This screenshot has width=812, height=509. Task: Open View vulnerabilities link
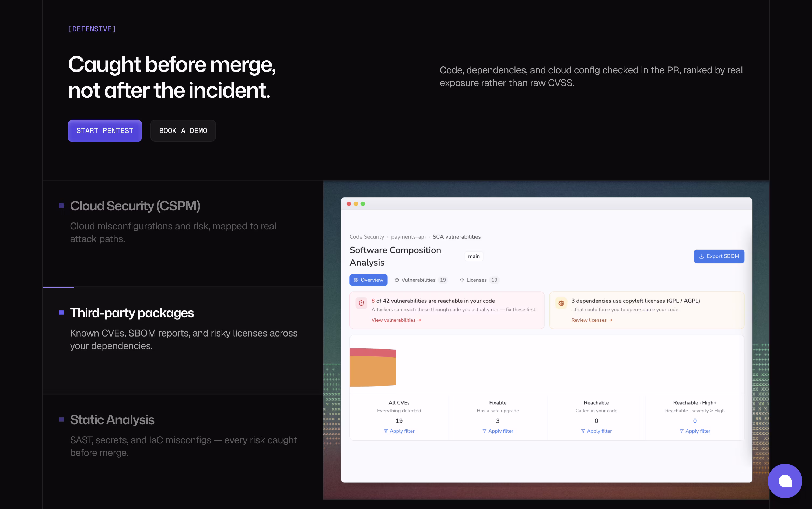396,320
